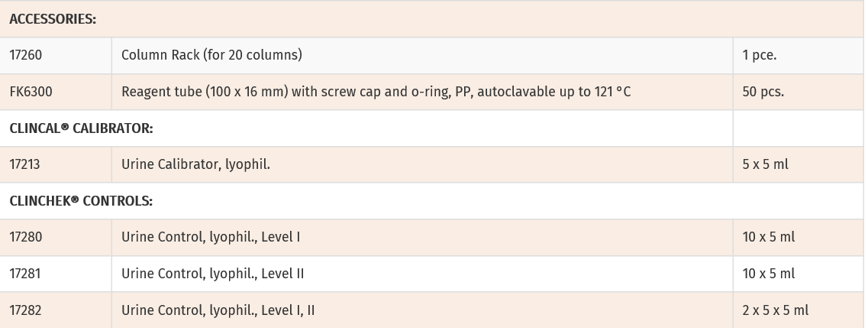Click the Urine Control Level I description

[210, 237]
